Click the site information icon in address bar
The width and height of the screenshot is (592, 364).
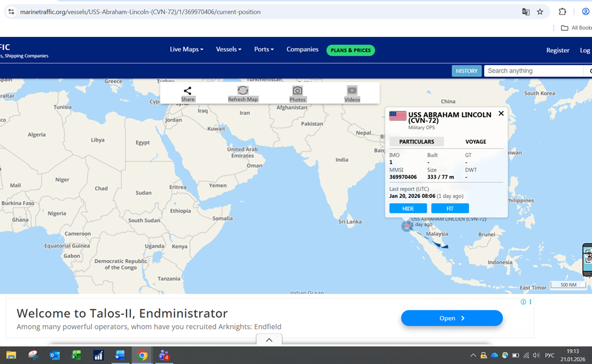point(11,12)
